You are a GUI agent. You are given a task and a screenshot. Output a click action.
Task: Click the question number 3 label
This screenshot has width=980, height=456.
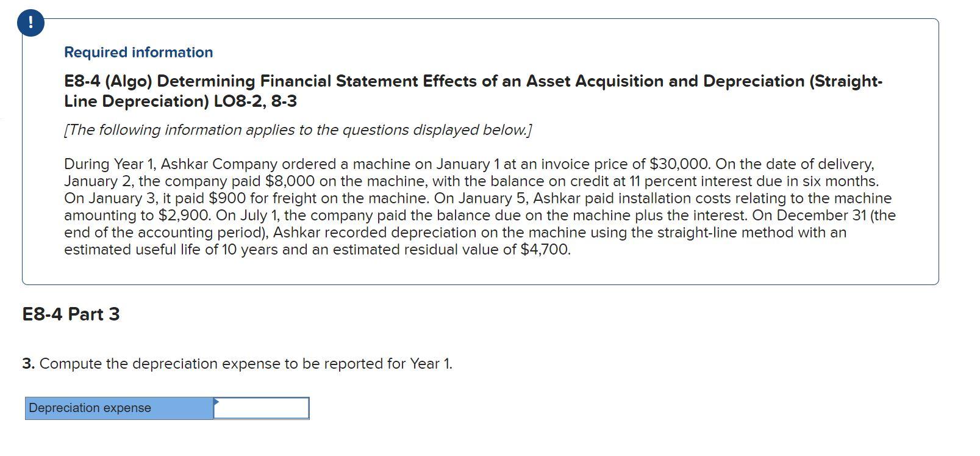coord(28,364)
